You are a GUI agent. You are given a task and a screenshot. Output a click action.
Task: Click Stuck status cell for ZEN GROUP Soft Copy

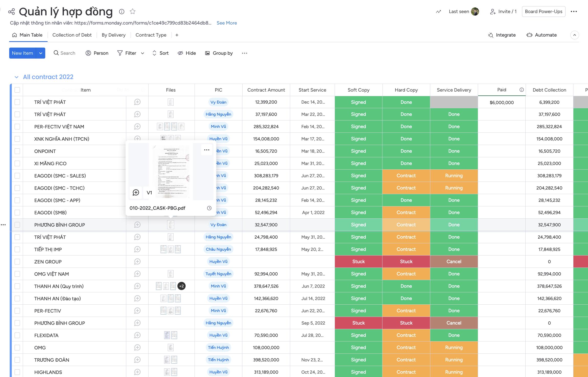[358, 262]
